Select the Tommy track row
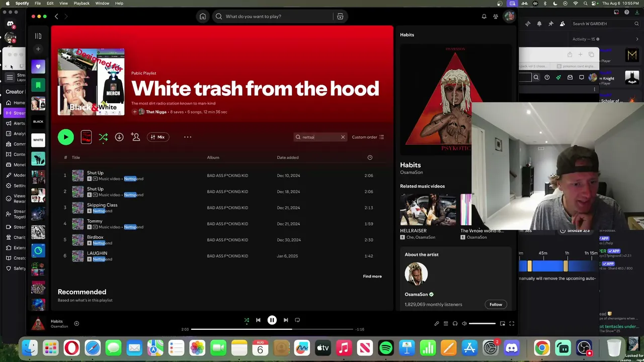The image size is (644, 362). tap(221, 224)
